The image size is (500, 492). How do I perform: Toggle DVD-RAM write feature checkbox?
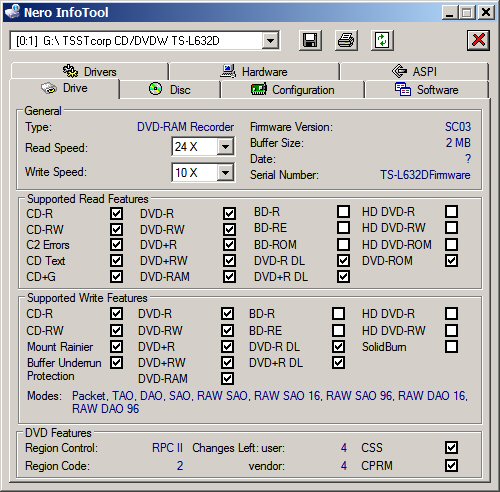[227, 379]
